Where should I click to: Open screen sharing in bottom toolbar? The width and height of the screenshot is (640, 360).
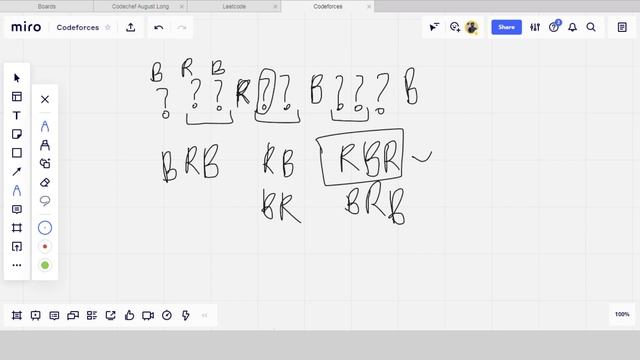[111, 316]
